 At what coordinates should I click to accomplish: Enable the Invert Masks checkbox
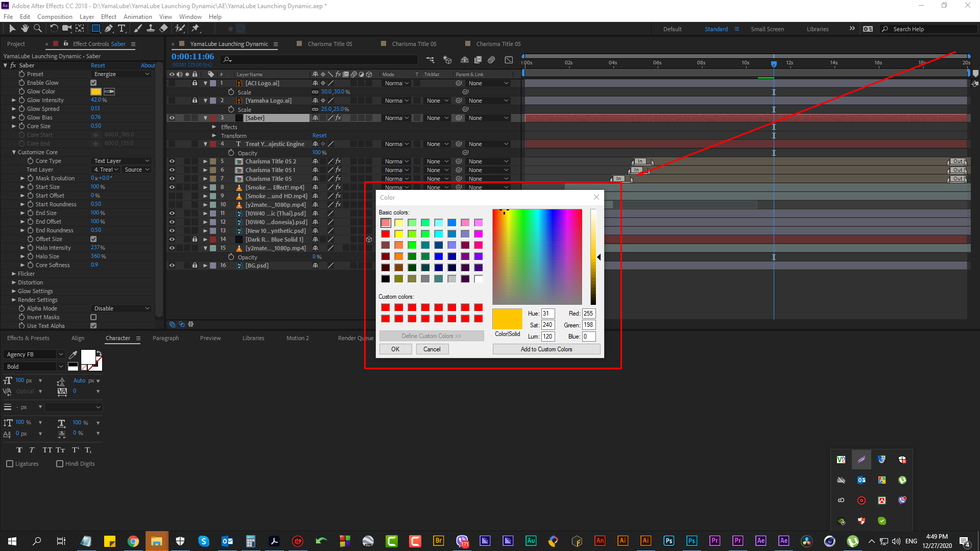pyautogui.click(x=93, y=317)
